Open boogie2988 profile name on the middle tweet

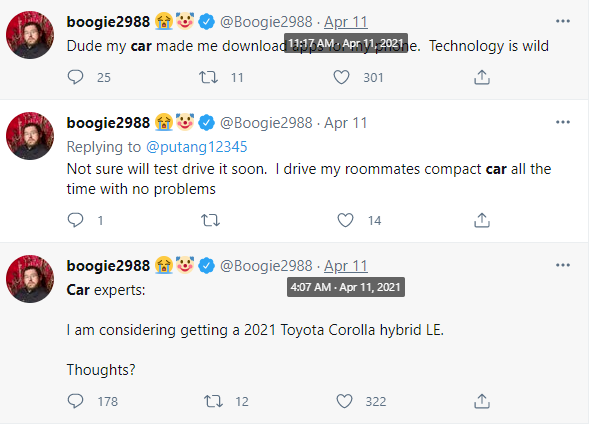coord(108,123)
